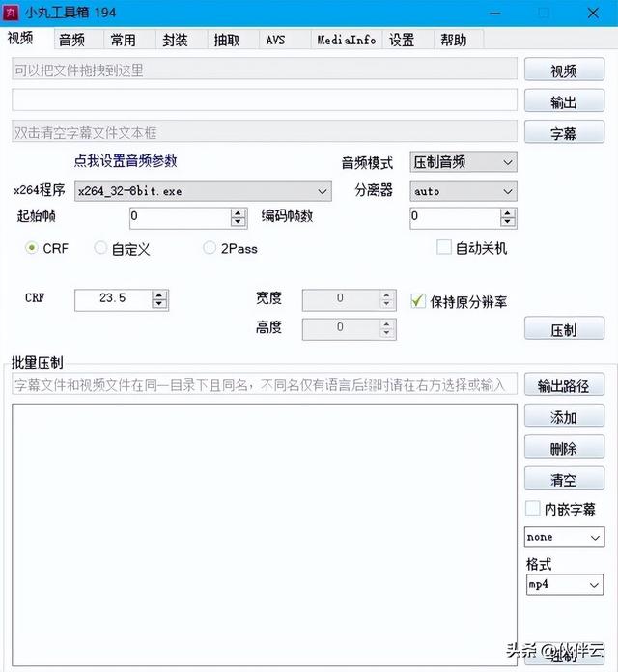
Task: Decrease 编码帧数 with down arrow
Action: coord(507,222)
